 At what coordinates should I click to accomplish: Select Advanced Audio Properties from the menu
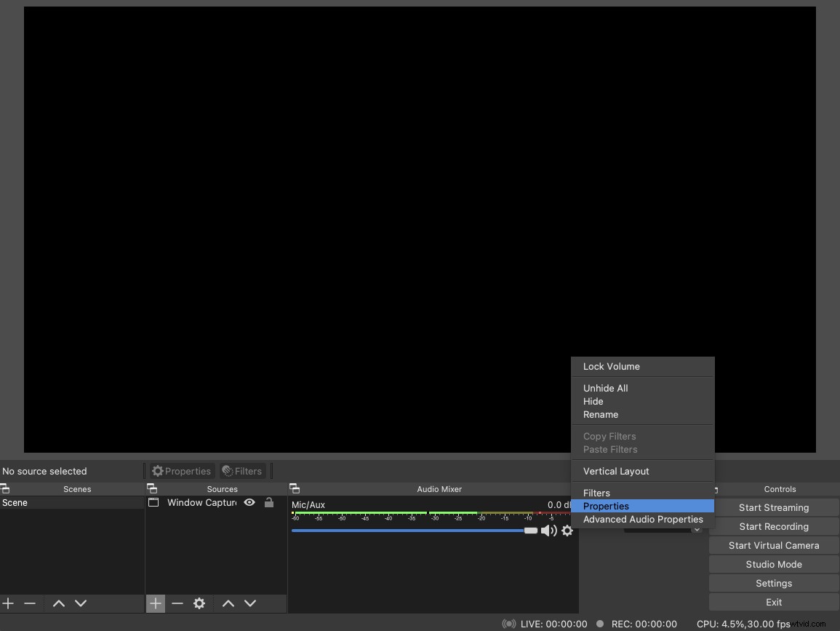point(643,519)
